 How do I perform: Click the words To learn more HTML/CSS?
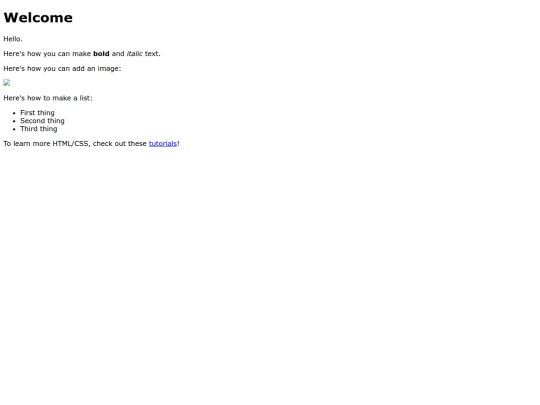click(47, 144)
